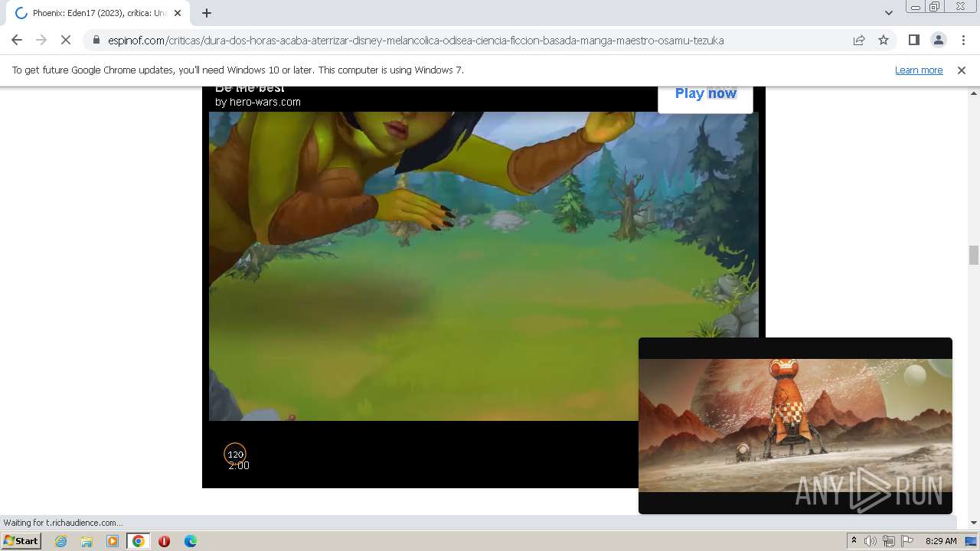This screenshot has width=980, height=551.
Task: Open a new browser tab
Action: [x=207, y=13]
